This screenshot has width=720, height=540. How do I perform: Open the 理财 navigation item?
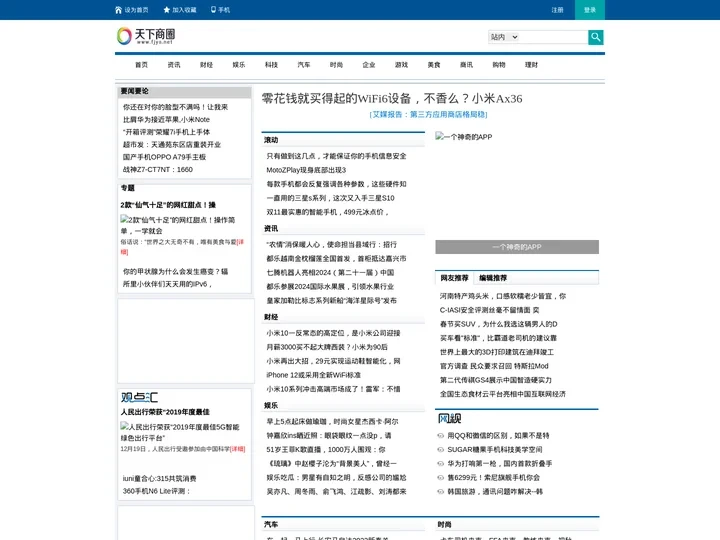[x=532, y=65]
